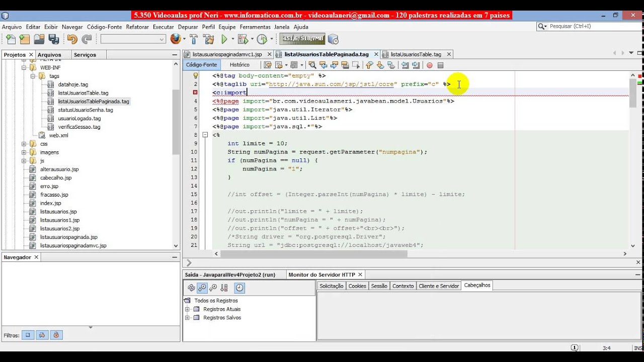
Task: Open the dropdown arrow next to Run icon
Action: point(233,39)
